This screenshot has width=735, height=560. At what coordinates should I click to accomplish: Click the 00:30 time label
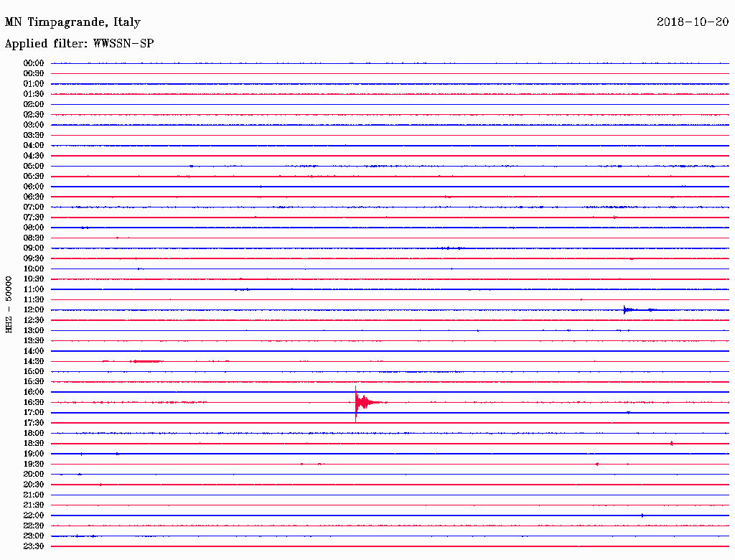tap(34, 74)
